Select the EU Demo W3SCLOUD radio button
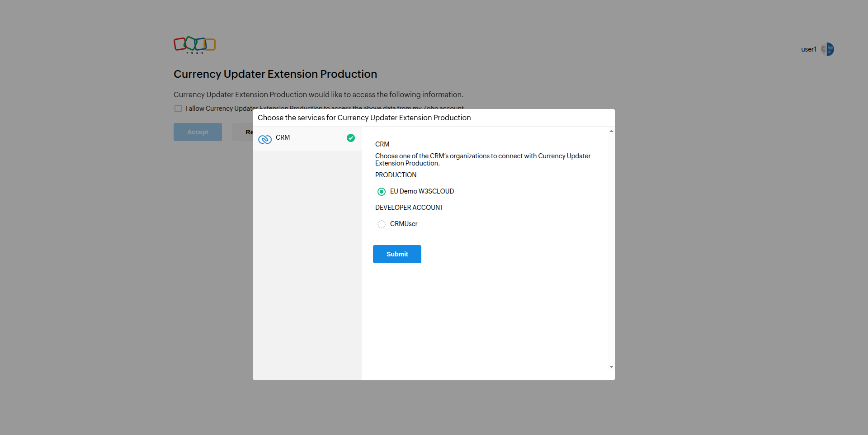The image size is (868, 435). [382, 192]
